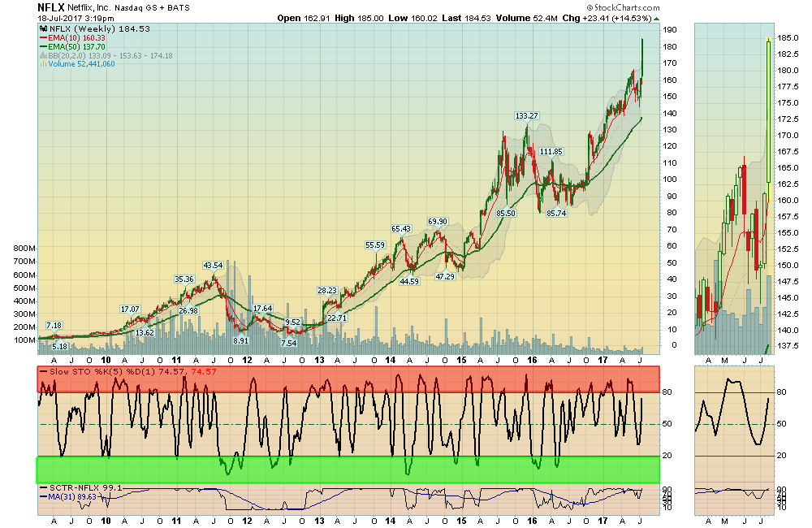Viewport: 812px width, 528px height.
Task: Click the High 185.00 value in header
Action: pyautogui.click(x=359, y=18)
